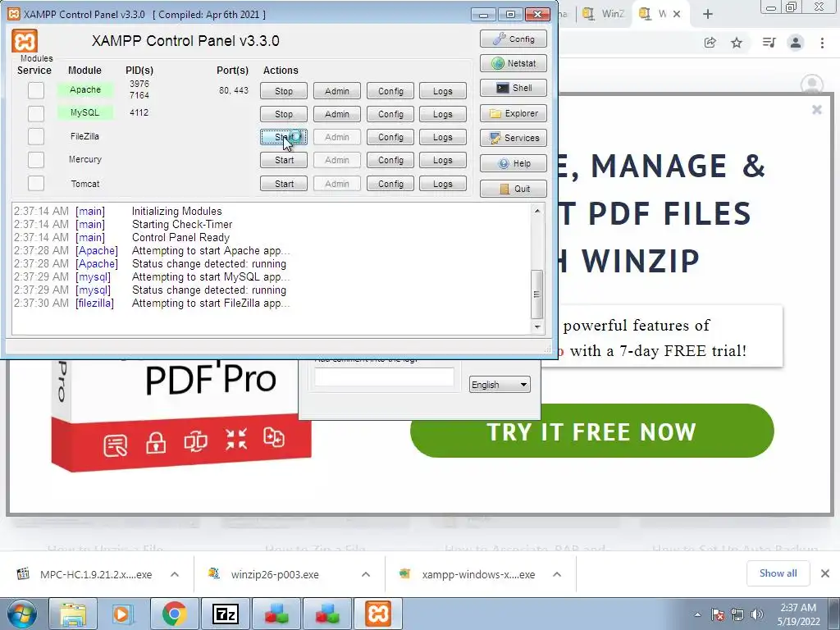
Task: Open Mercury Config menu
Action: pyautogui.click(x=390, y=160)
